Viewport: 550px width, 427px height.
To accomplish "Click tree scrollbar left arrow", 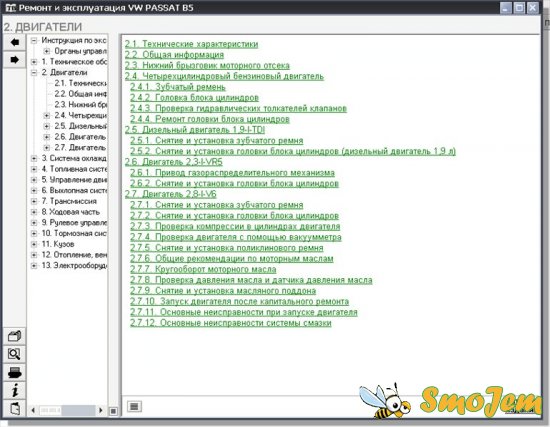I will 33,410.
